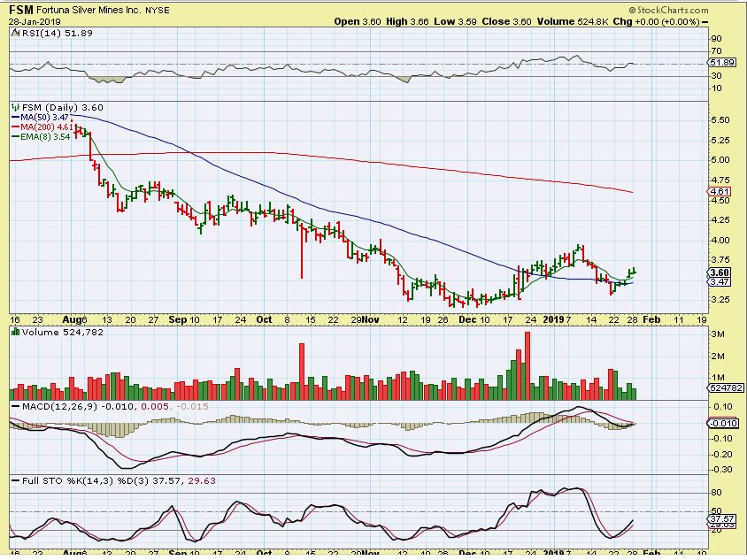Click the 2M volume axis label
747x560 pixels.
(718, 357)
